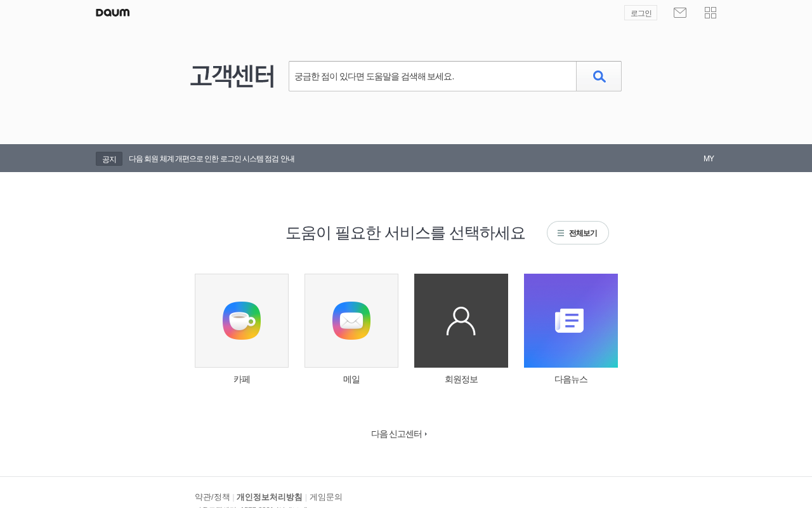
Task: Open the mail envelope icon in header
Action: [x=680, y=13]
